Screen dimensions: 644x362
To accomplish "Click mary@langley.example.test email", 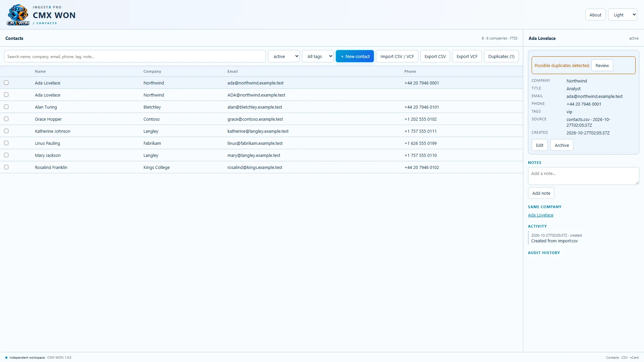I will pos(254,155).
